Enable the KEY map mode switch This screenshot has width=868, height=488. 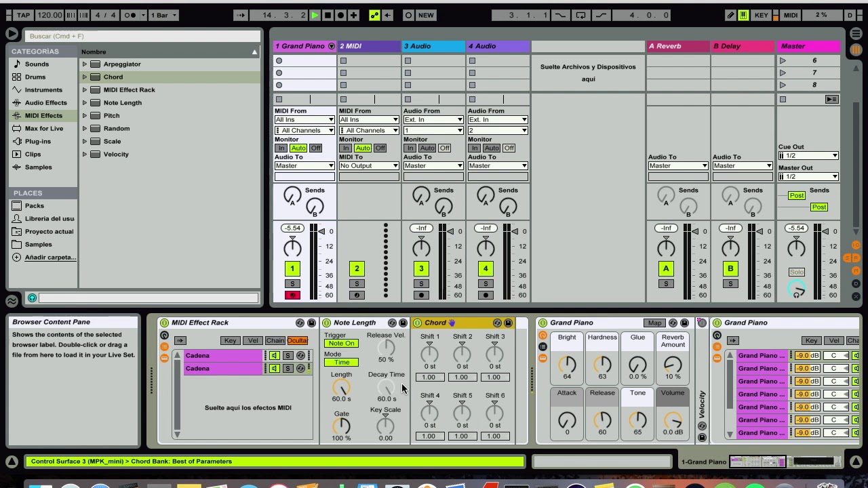[x=762, y=15]
